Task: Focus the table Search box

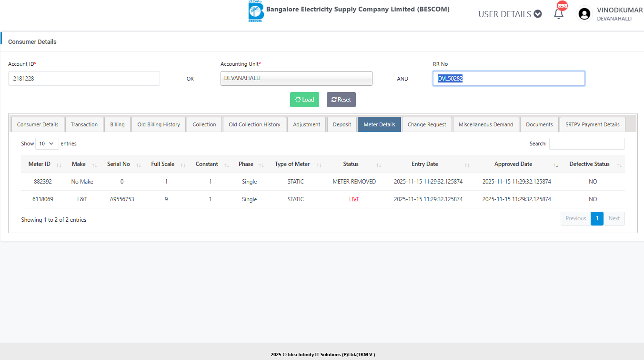Action: tap(586, 144)
